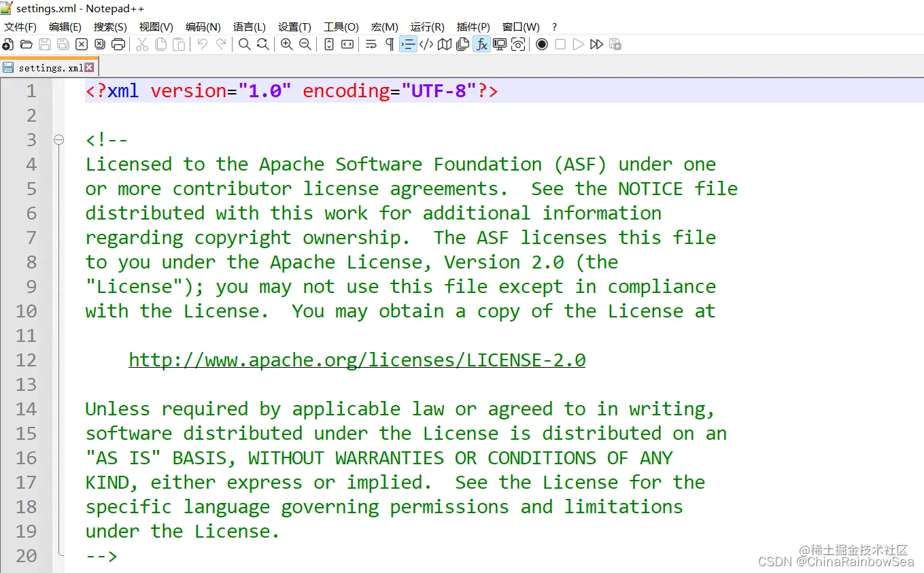Click the Save recorded macro icon
Viewport: 924px width, 573px height.
(615, 44)
